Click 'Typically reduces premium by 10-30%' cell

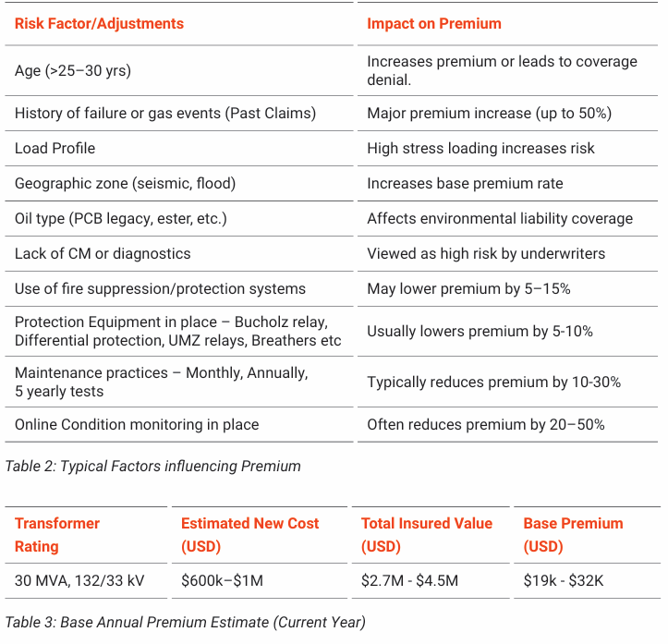coord(493,383)
